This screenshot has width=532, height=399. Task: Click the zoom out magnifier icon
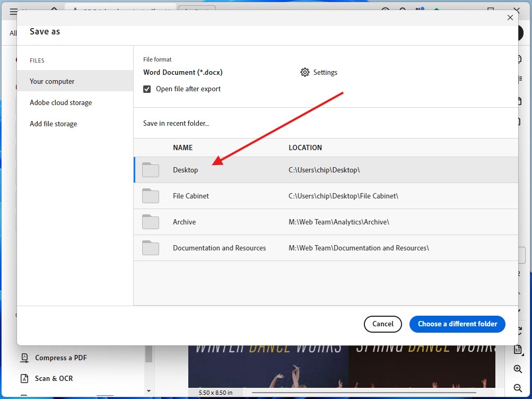pos(518,388)
